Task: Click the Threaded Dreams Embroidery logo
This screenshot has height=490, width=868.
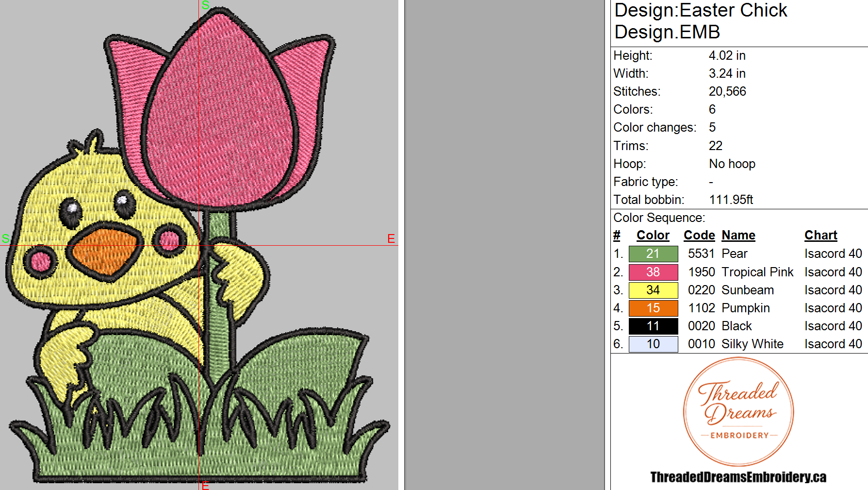Action: [x=738, y=412]
